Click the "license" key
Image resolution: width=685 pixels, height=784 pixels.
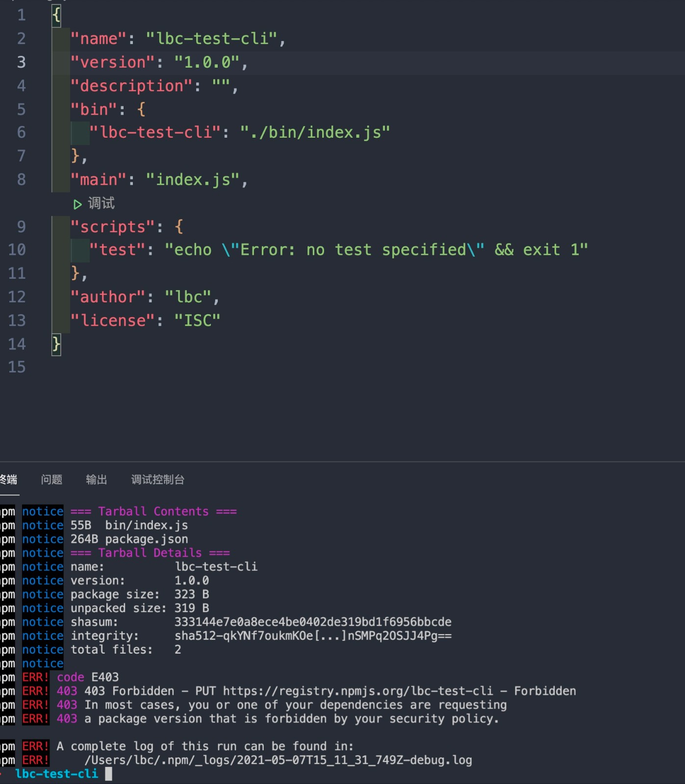(x=112, y=320)
